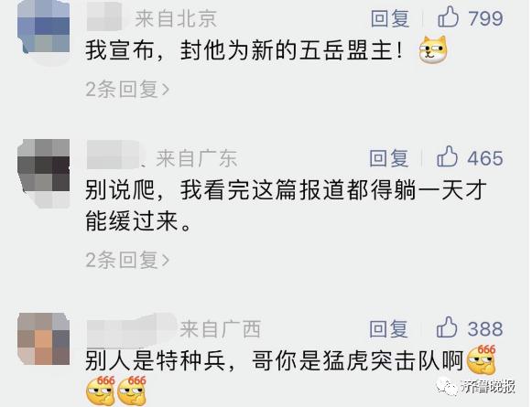Open the Guangxi commenter's brown avatar
532x407 pixels.
(x=43, y=339)
